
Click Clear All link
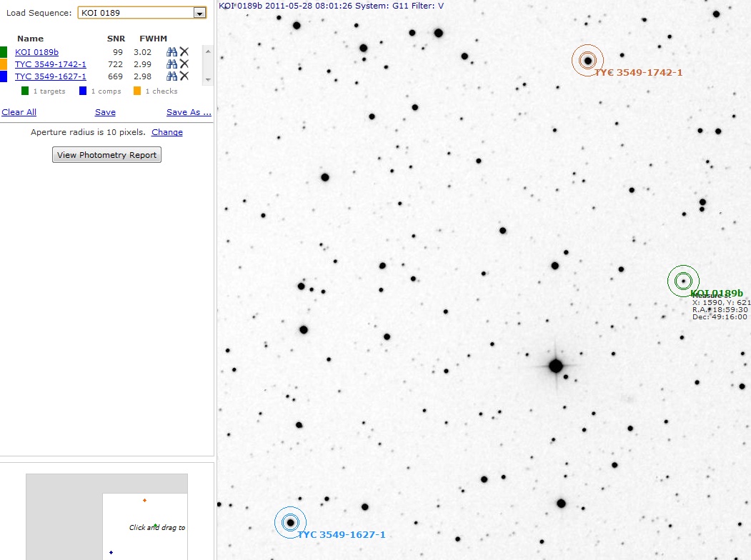19,112
